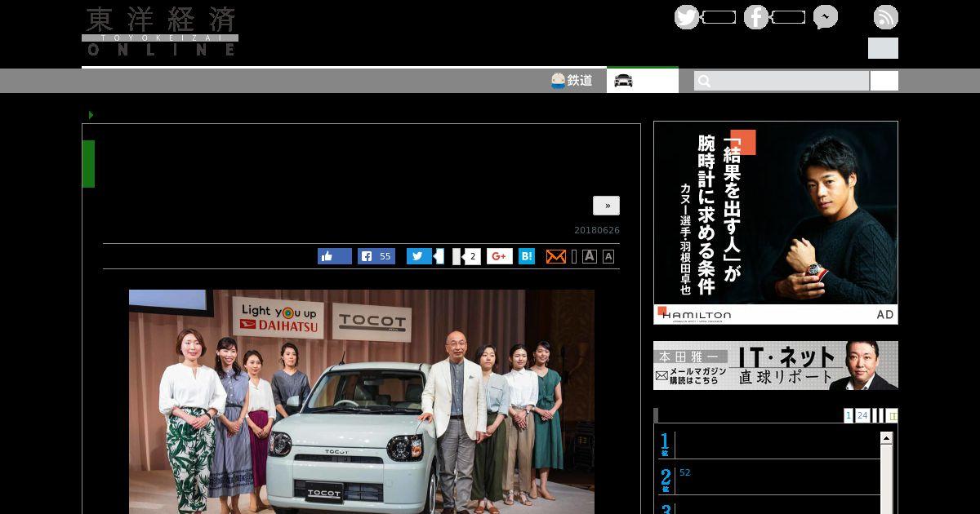Click into the site search field
980x514 pixels.
point(782,81)
